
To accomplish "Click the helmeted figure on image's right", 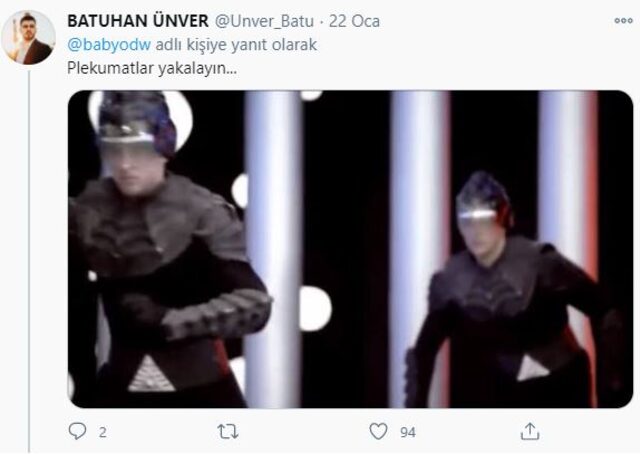I will point(512,290).
